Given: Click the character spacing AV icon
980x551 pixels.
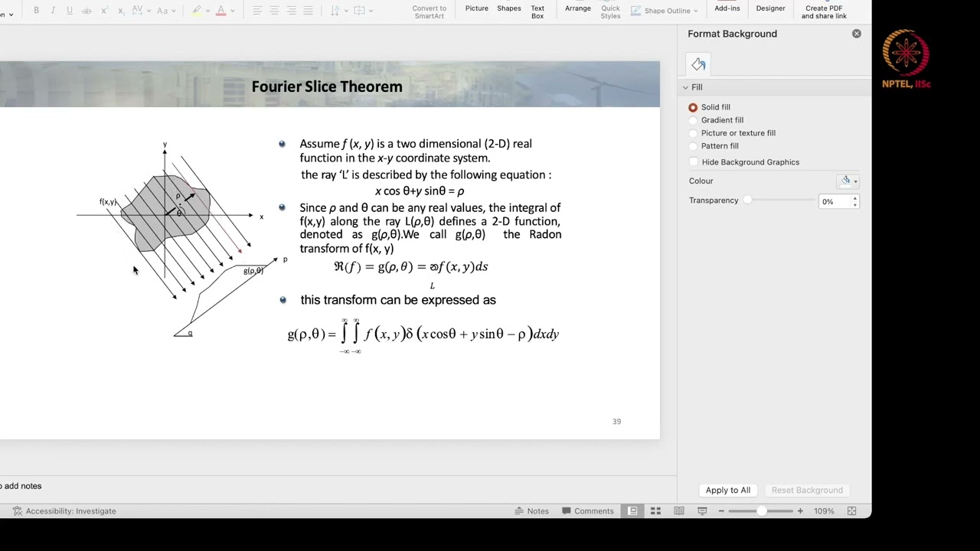Looking at the screenshot, I should tap(139, 11).
